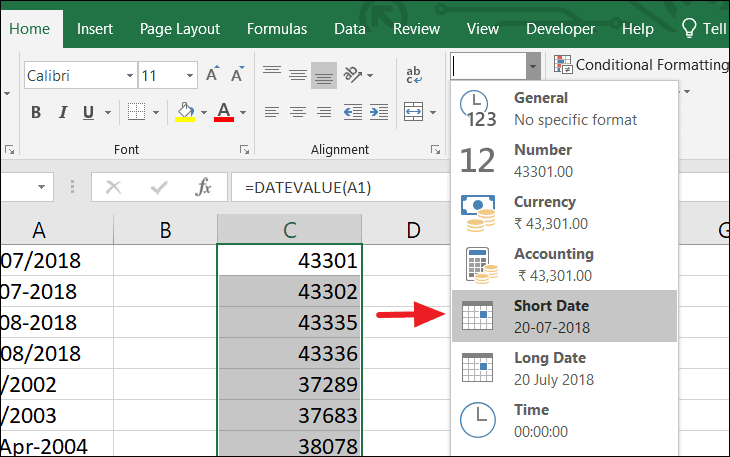Open the Page Layout tab
The height and width of the screenshot is (457, 730).
(x=180, y=29)
